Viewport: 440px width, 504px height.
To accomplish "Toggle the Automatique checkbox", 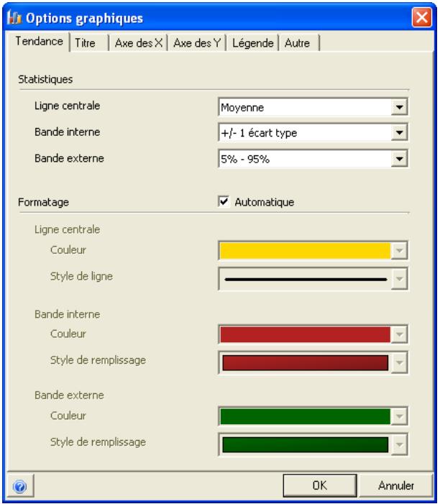I will 223,203.
